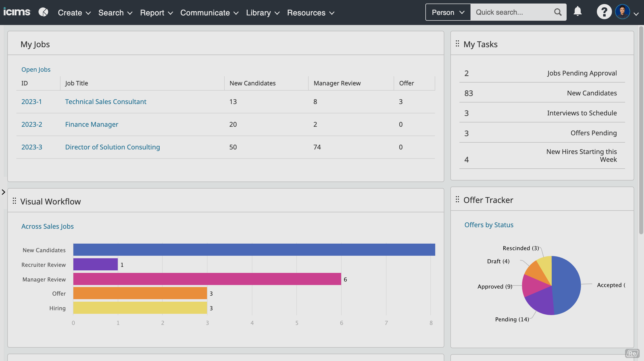Click the purple Pending pie slice
The width and height of the screenshot is (644, 361).
tap(542, 302)
